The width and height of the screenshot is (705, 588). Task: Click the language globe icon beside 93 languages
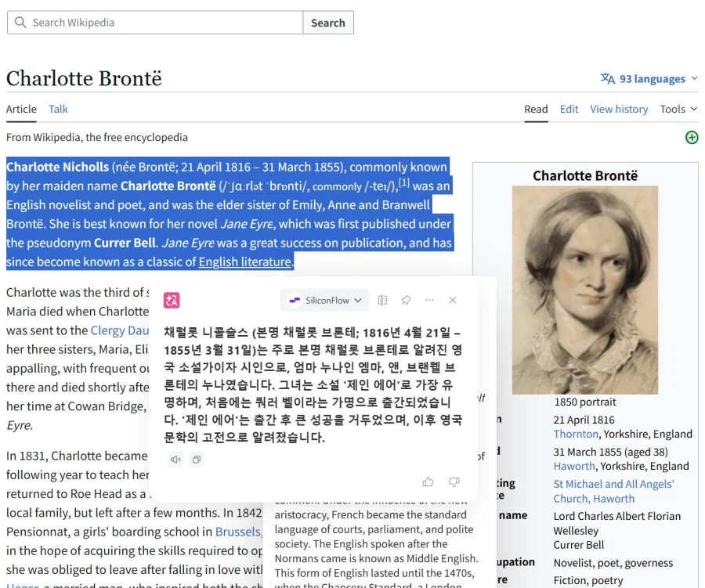pyautogui.click(x=607, y=78)
